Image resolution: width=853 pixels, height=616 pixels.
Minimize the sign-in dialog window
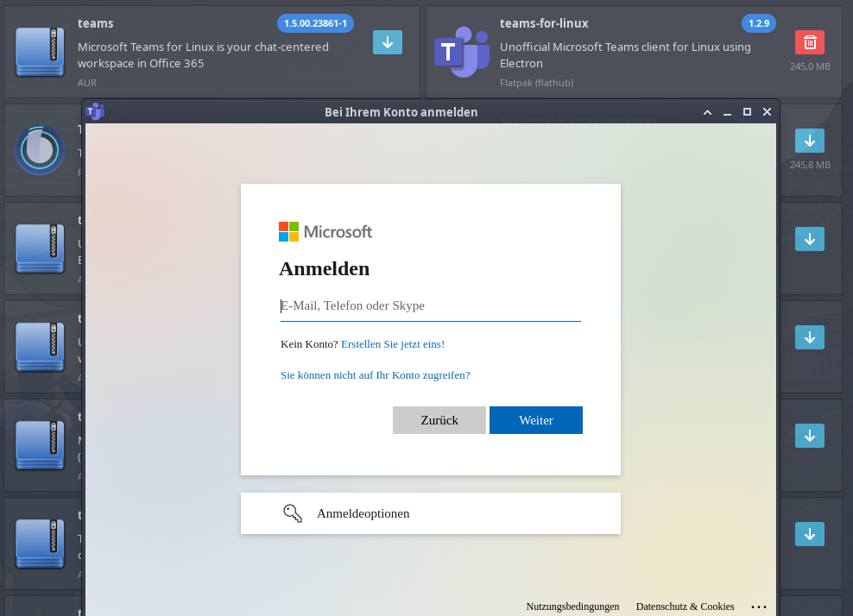(x=727, y=112)
